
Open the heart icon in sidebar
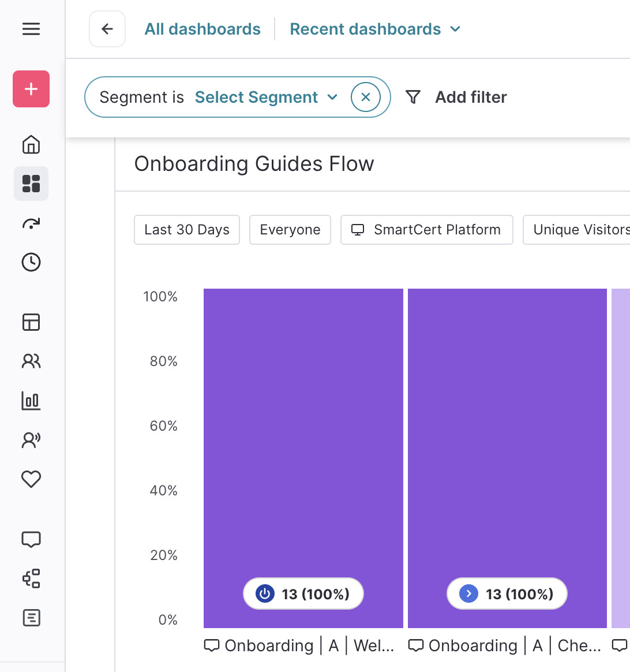tap(31, 479)
